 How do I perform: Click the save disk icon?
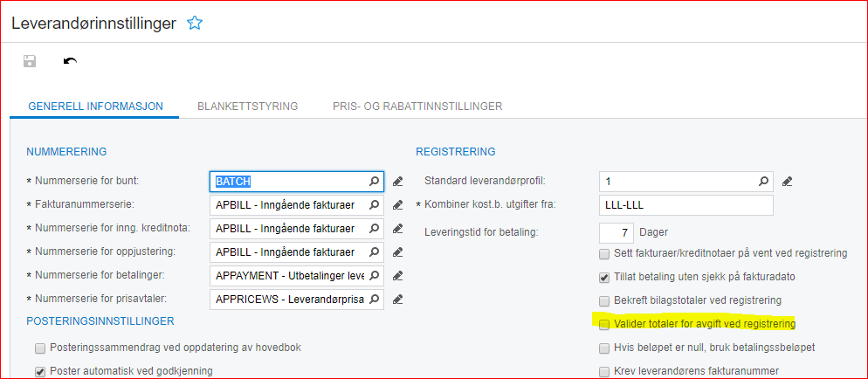tap(30, 61)
